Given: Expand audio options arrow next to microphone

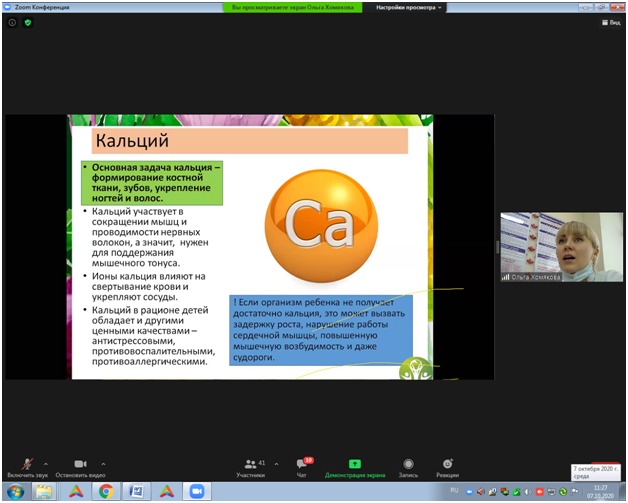Looking at the screenshot, I should pos(46,463).
